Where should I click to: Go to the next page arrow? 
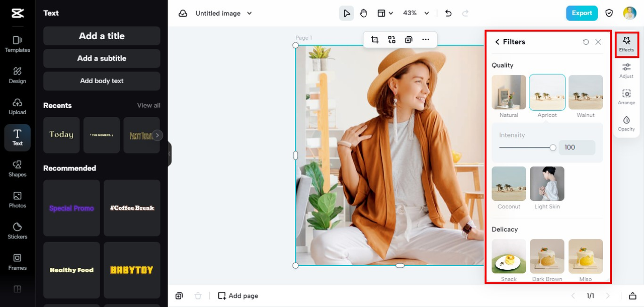(x=608, y=296)
